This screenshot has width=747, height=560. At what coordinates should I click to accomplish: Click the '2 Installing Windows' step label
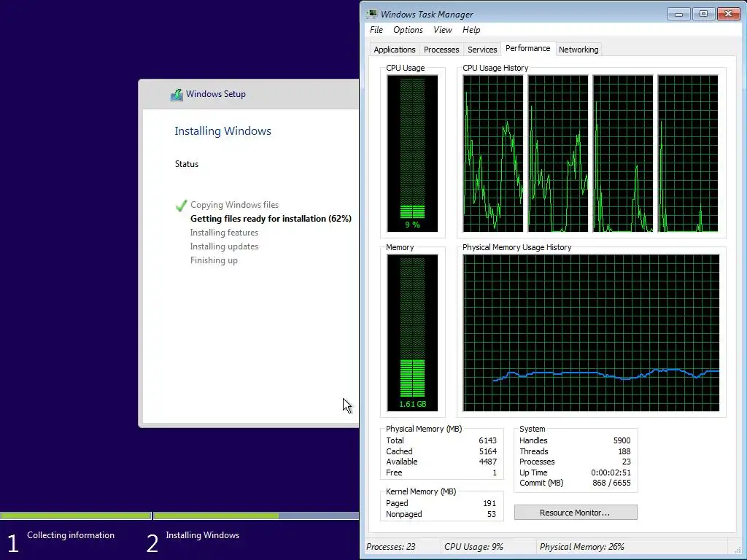click(x=193, y=541)
